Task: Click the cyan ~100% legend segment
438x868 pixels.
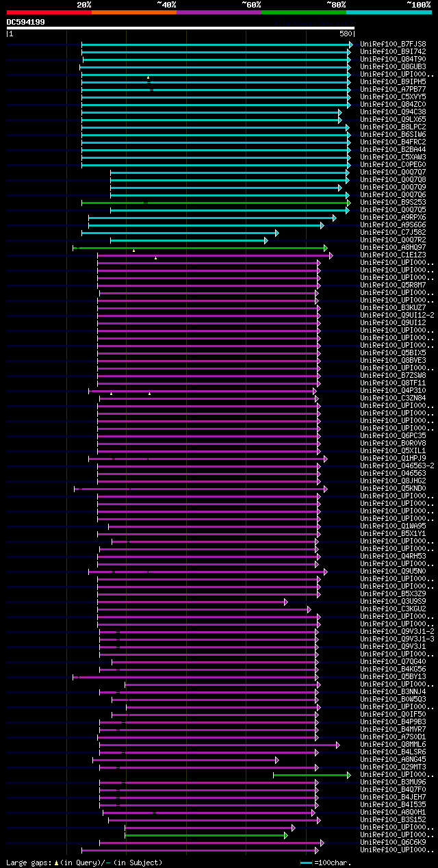Action: click(x=389, y=12)
